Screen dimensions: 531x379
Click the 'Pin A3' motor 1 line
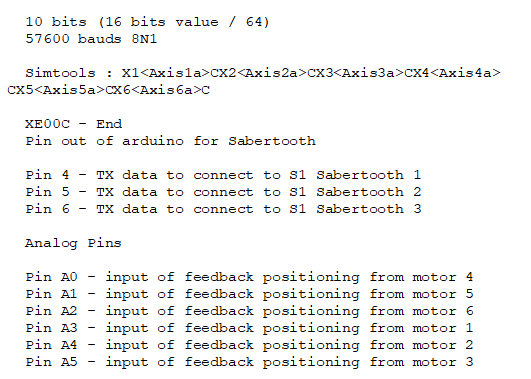coord(249,329)
